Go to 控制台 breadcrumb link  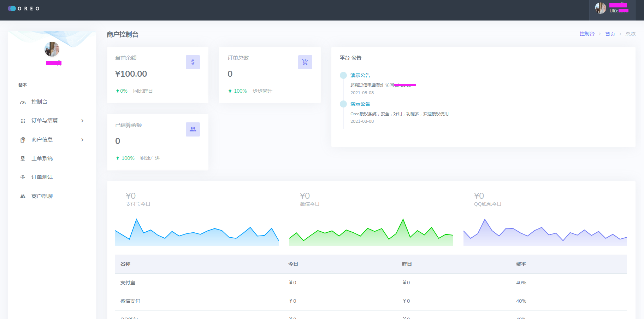point(587,34)
